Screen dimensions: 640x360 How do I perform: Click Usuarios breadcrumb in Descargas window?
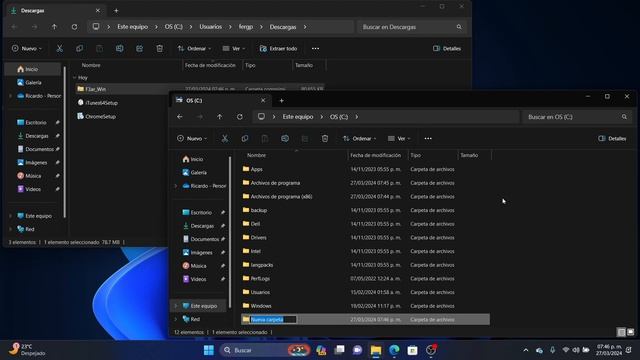[211, 27]
